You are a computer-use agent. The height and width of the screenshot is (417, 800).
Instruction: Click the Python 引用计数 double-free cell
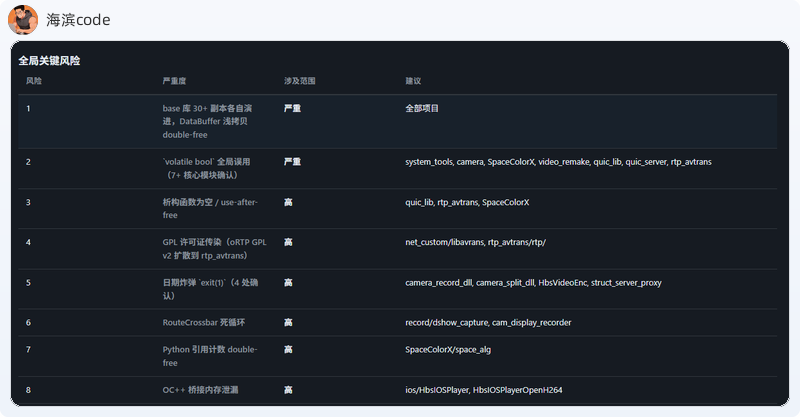[210, 356]
